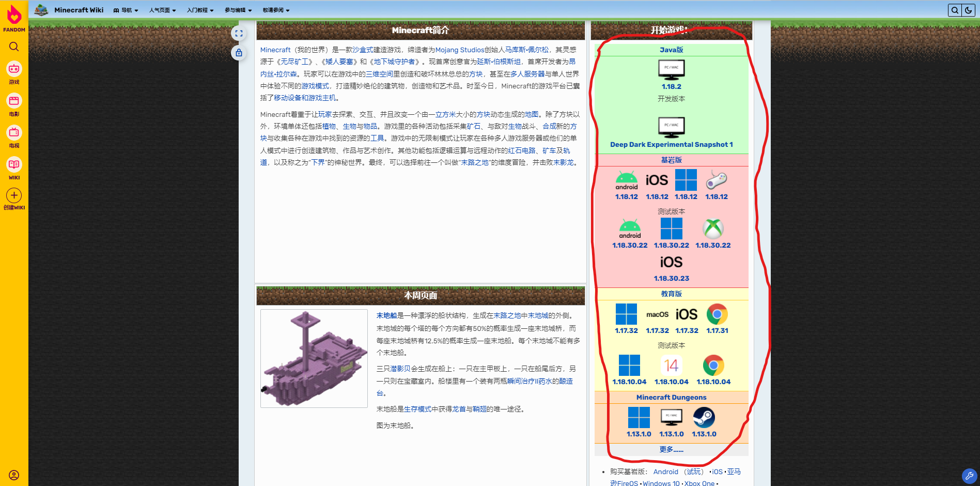This screenshot has height=486, width=980.
Task: Click the 更多 link below Dungeons versions
Action: [671, 449]
